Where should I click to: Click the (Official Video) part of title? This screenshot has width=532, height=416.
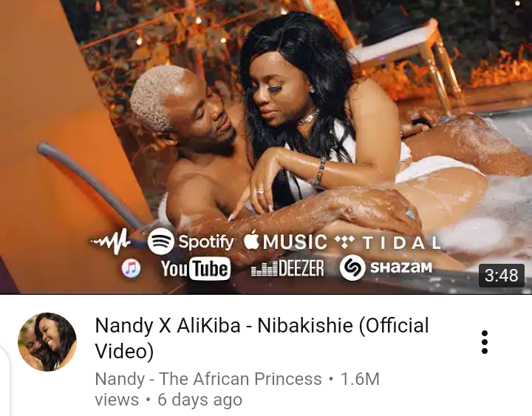262,338
